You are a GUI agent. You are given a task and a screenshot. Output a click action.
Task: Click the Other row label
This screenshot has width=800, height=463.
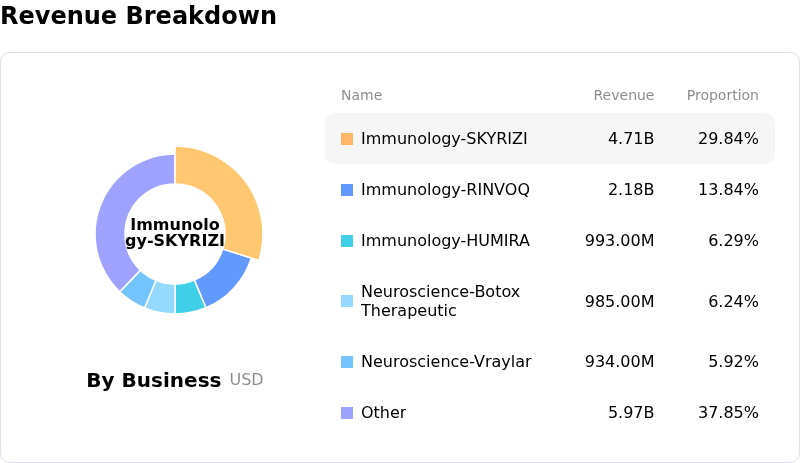pos(383,413)
